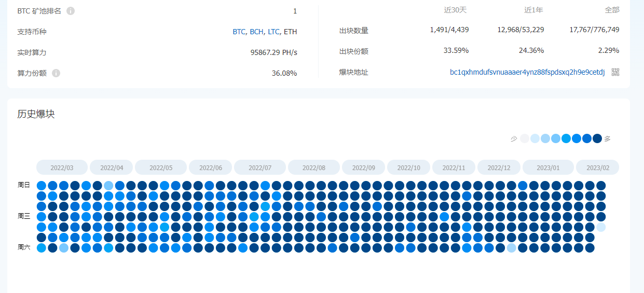Click the 多 legend label
The height and width of the screenshot is (293, 644).
click(x=607, y=138)
